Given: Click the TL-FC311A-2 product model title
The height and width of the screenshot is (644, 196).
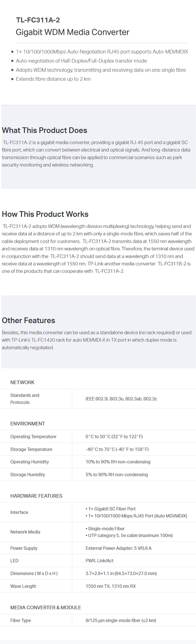Looking at the screenshot, I should (x=38, y=20).
